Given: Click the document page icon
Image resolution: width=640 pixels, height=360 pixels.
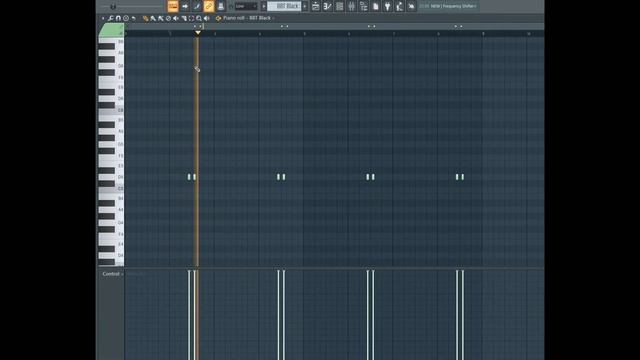Looking at the screenshot, I should (376, 6).
